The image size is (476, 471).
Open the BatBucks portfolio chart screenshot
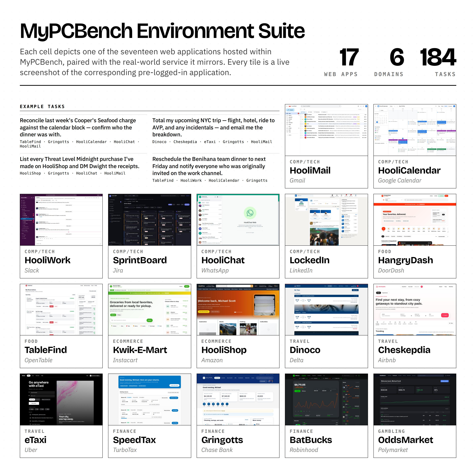326,399
